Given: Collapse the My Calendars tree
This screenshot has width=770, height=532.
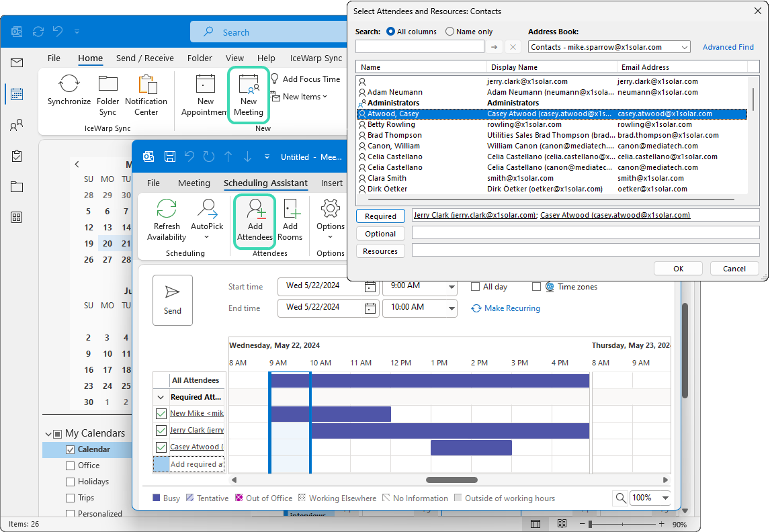Looking at the screenshot, I should tap(48, 434).
